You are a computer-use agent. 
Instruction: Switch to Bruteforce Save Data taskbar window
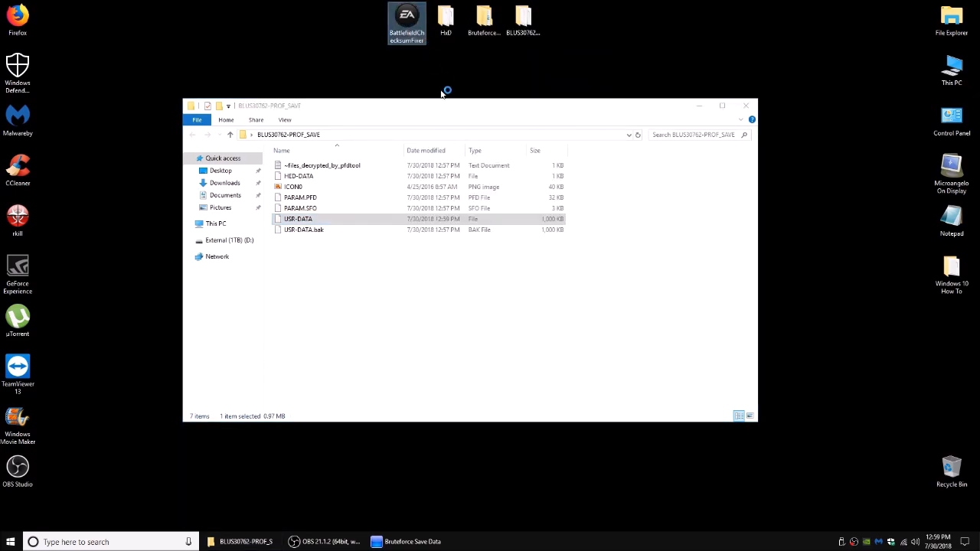[x=407, y=542]
